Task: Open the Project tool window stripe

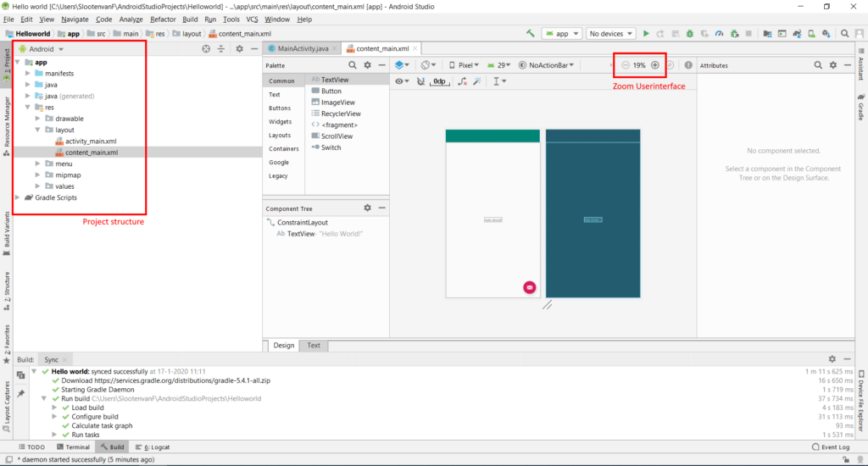Action: click(7, 65)
